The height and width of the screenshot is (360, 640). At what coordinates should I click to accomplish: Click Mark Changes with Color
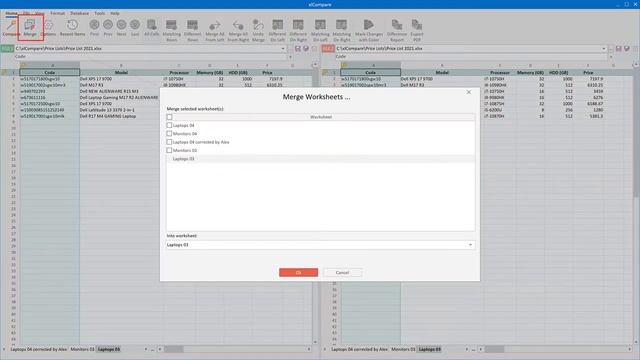click(369, 30)
